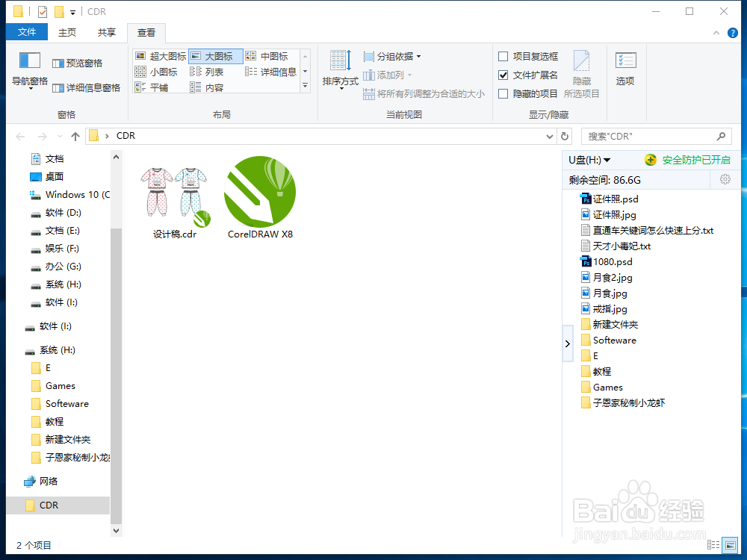
Task: Collapse the ribbon with the chevron
Action: click(x=716, y=33)
